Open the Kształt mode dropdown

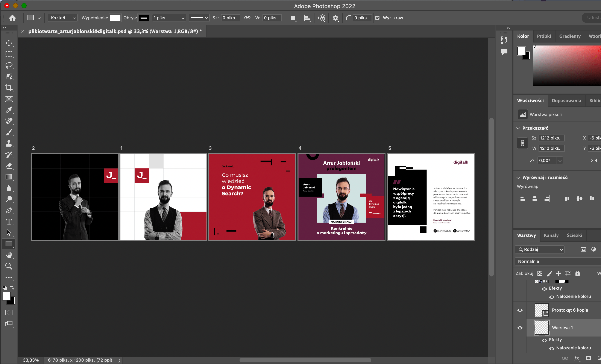point(62,18)
